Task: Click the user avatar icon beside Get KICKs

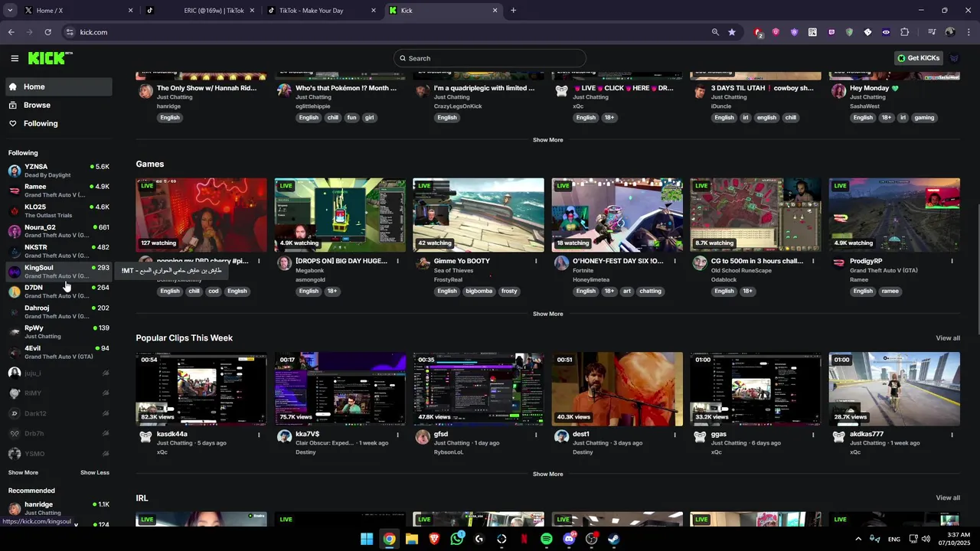Action: [954, 58]
